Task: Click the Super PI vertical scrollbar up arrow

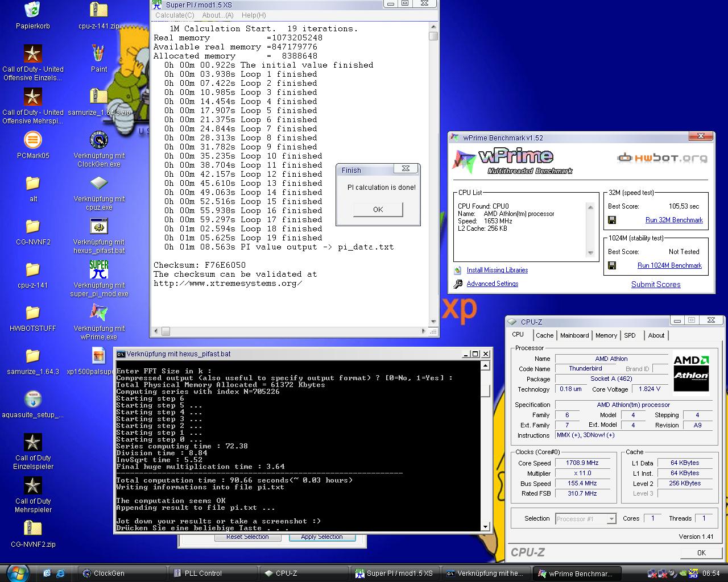Action: 433,27
